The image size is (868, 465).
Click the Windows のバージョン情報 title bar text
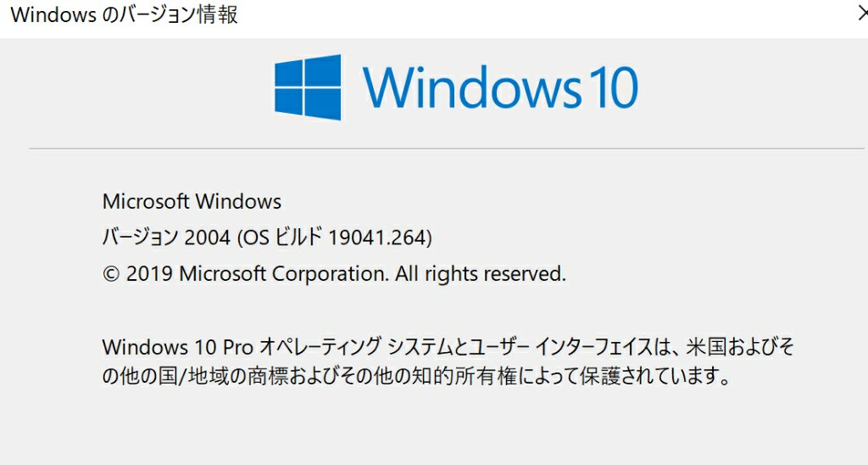(x=125, y=14)
